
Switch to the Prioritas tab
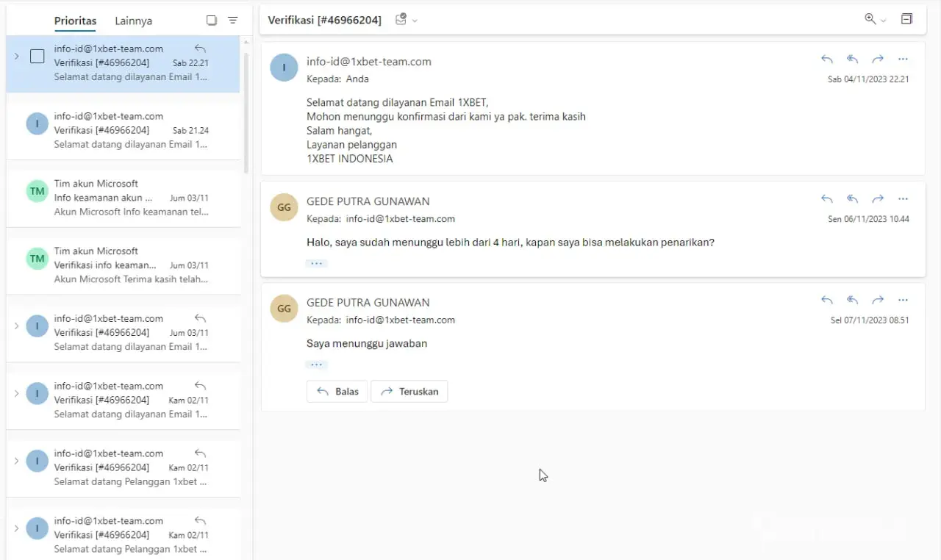pos(75,21)
